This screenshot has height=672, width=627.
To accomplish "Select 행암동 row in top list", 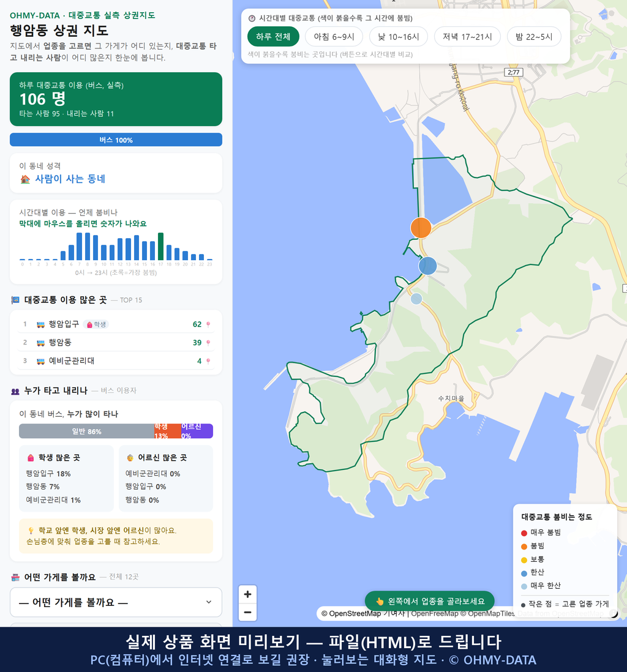I will point(116,343).
